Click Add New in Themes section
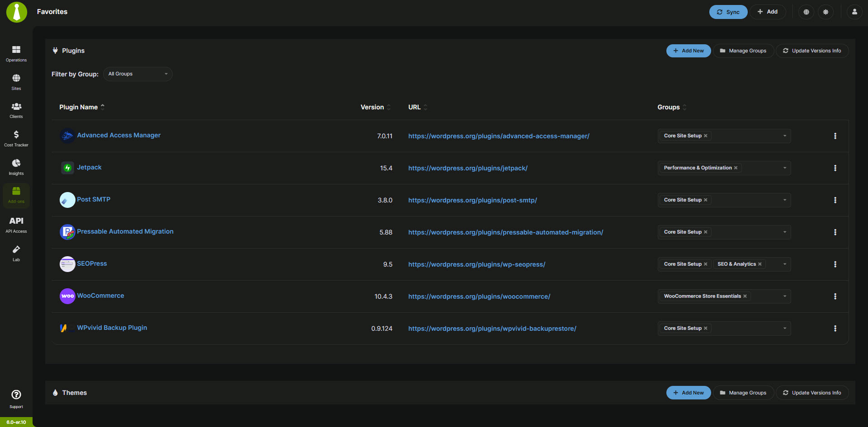The image size is (868, 427). [689, 393]
